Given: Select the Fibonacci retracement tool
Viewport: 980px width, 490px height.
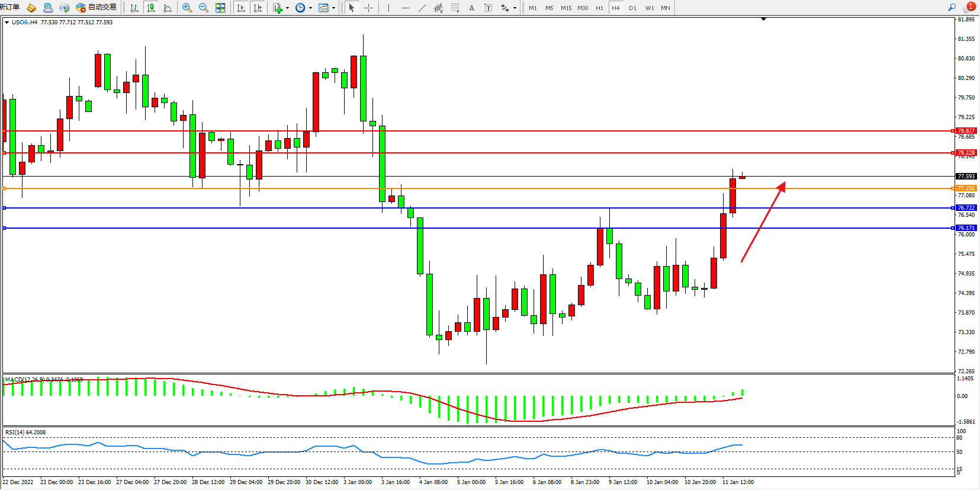Looking at the screenshot, I should click(455, 8).
